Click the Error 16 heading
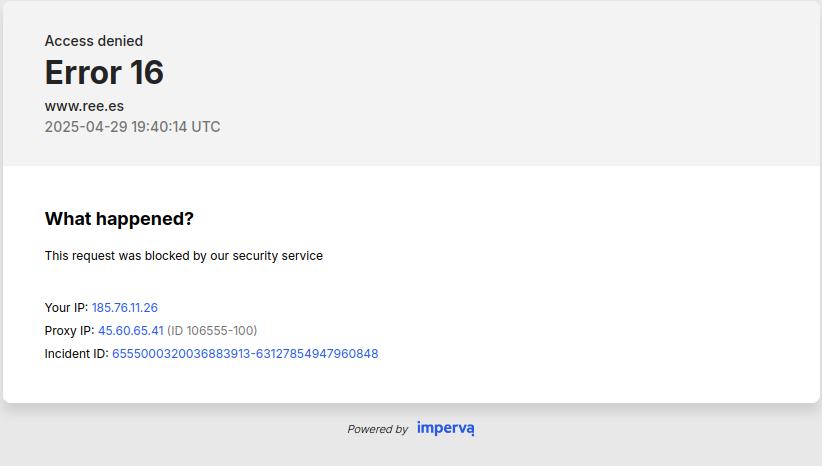Viewport: 822px width, 466px height. (x=104, y=72)
